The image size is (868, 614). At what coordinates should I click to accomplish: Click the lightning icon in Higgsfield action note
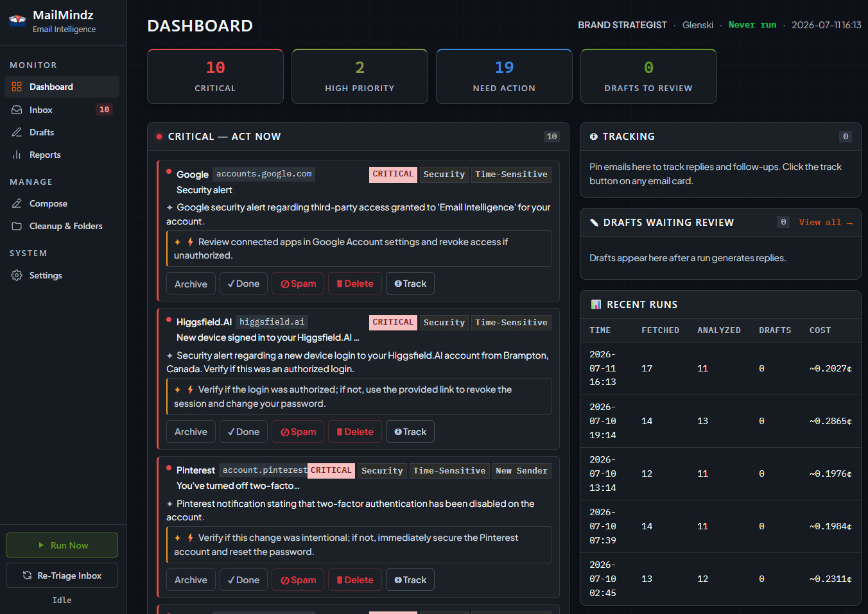(191, 389)
